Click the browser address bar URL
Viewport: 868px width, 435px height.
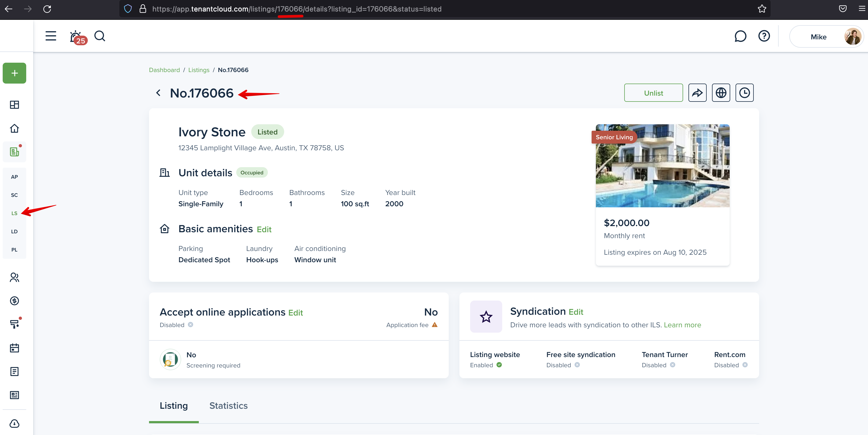[x=296, y=9]
